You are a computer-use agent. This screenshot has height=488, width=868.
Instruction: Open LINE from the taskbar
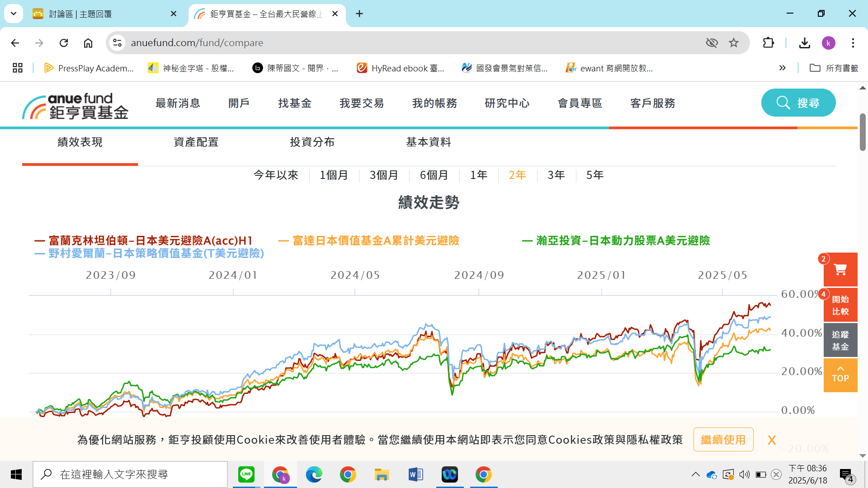coord(246,474)
